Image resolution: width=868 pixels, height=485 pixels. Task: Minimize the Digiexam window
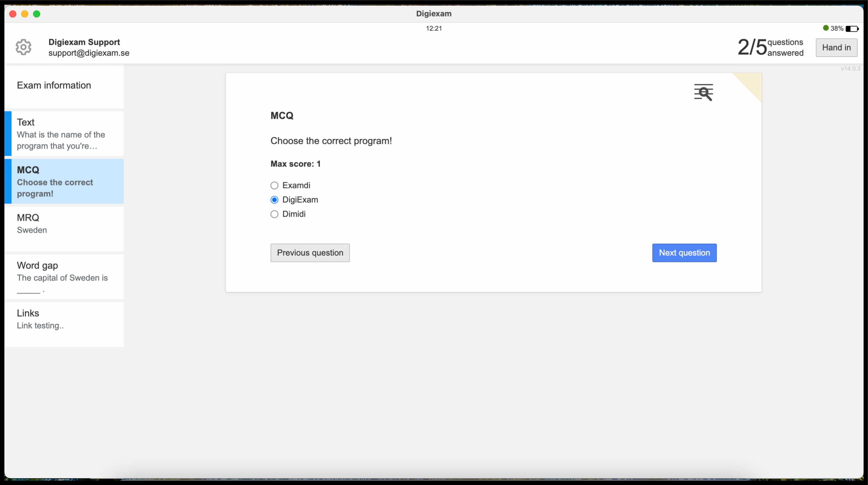coord(24,14)
